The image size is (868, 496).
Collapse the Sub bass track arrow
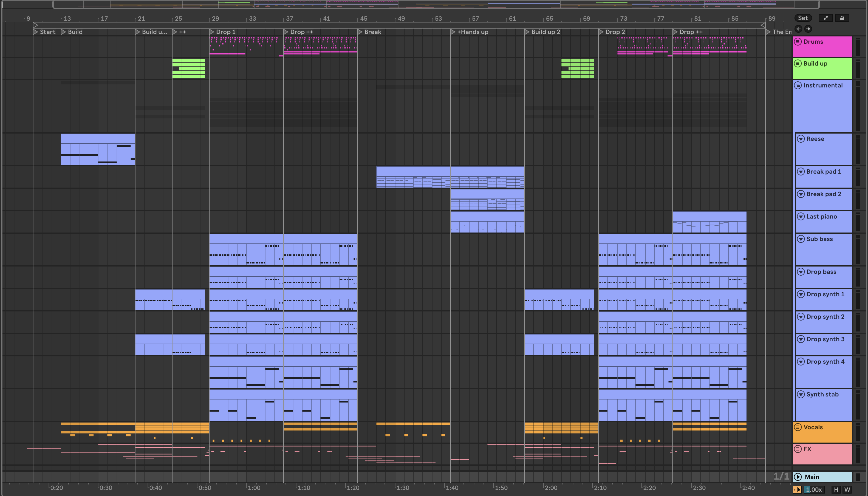801,239
